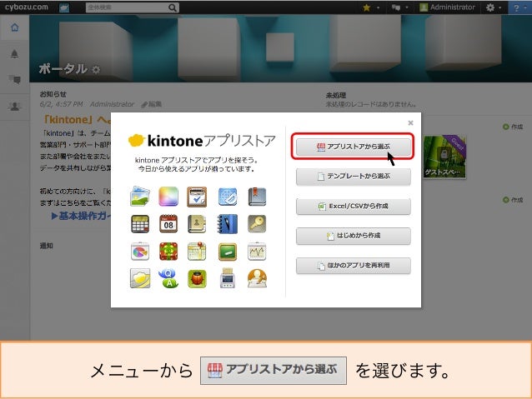
Task: Click the key app icon
Action: 257,224
